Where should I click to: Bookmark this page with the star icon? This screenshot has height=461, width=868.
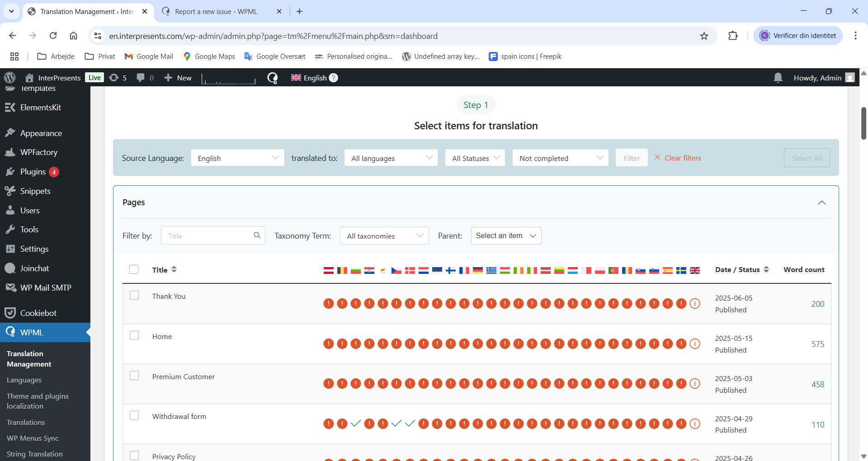(704, 36)
